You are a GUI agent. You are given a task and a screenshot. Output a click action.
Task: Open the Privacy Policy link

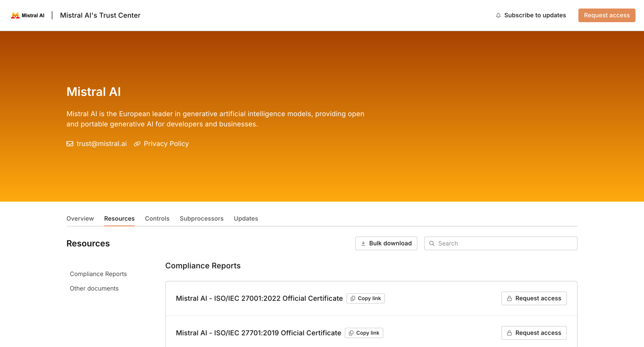click(166, 144)
